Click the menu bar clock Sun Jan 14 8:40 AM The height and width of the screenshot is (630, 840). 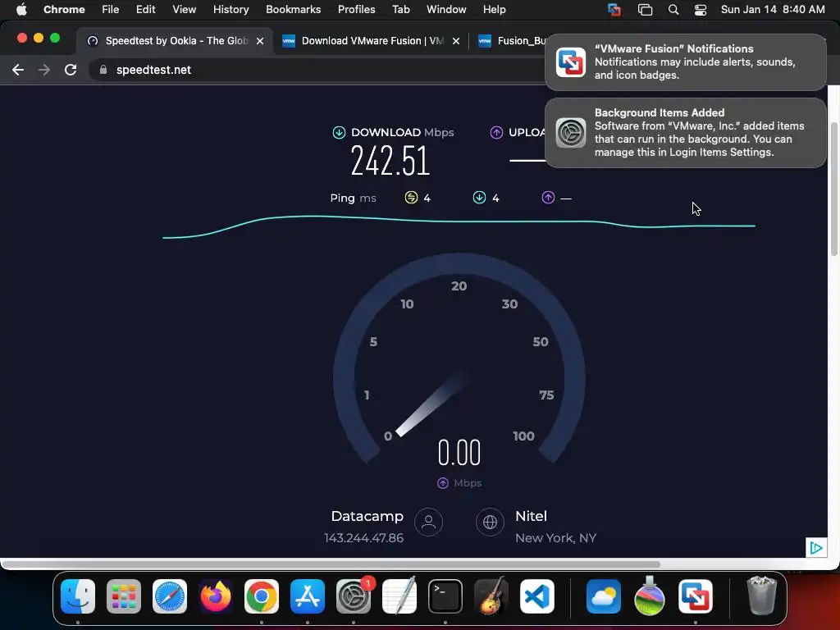(x=773, y=10)
